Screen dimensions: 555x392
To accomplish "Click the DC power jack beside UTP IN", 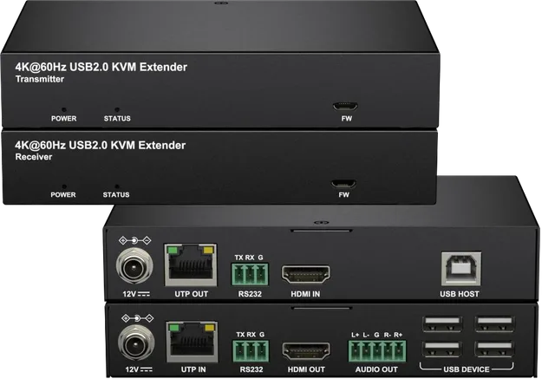I will click(x=136, y=343).
